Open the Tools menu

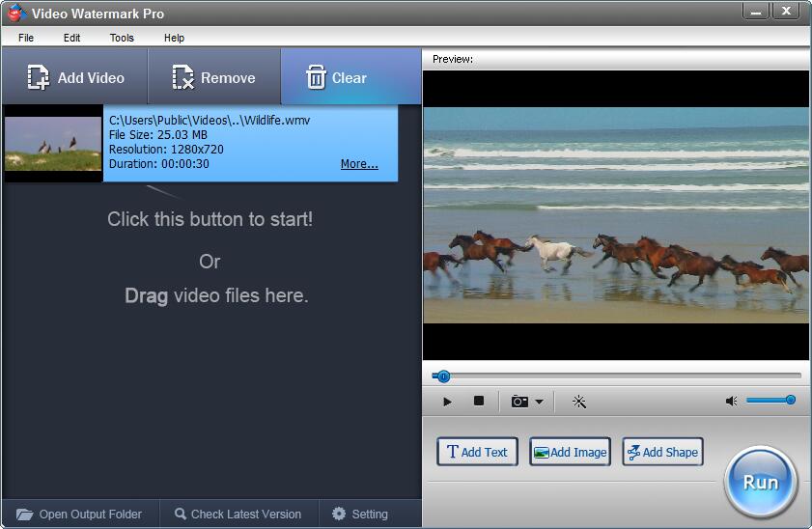point(122,38)
